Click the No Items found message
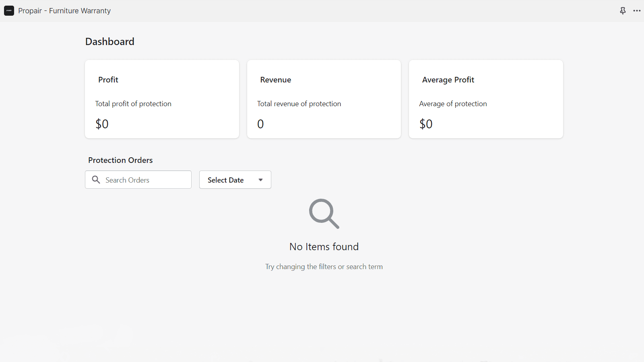 click(324, 247)
